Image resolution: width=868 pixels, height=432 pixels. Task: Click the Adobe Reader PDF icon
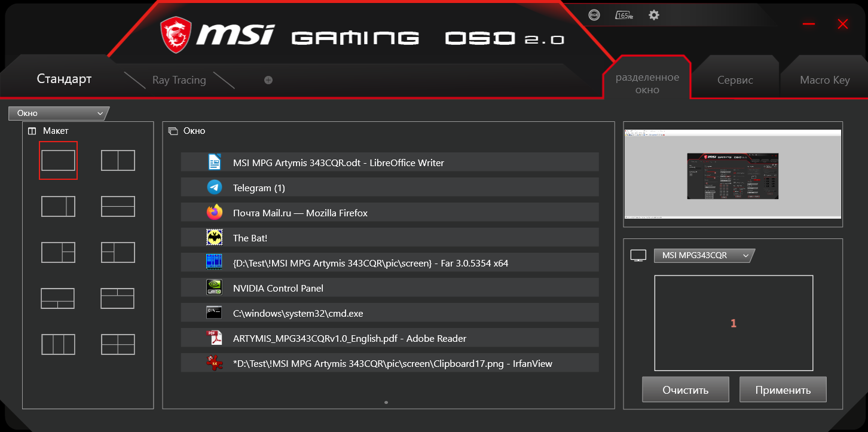point(215,338)
